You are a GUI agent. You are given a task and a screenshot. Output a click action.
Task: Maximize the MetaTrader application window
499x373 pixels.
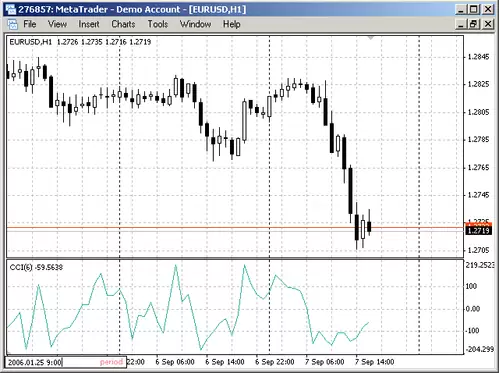pyautogui.click(x=474, y=9)
